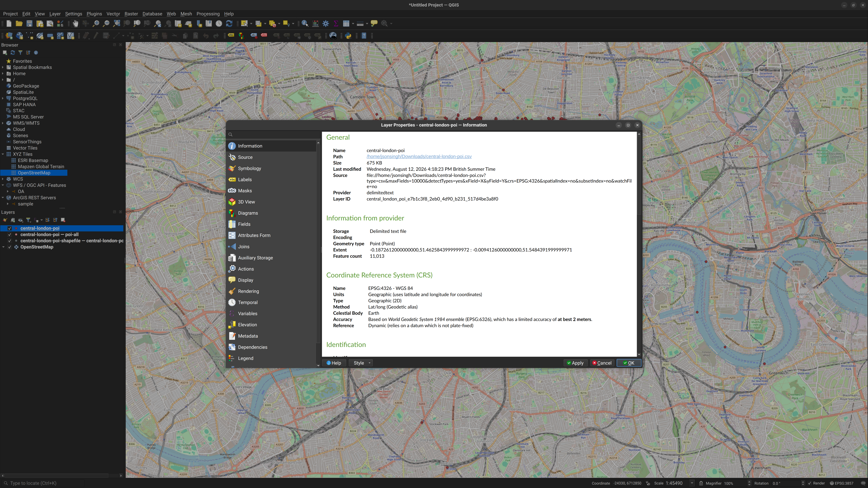Refresh the Browser panel

pos(13,53)
